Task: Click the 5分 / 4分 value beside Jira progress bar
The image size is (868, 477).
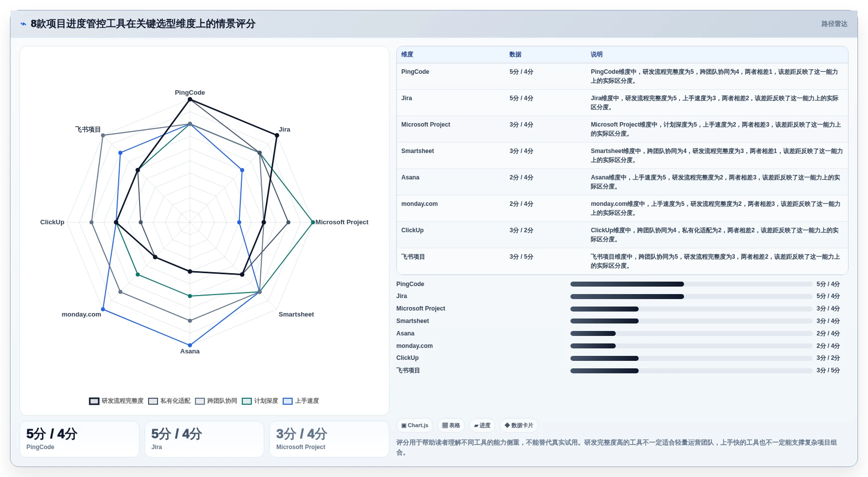Action: (x=828, y=297)
